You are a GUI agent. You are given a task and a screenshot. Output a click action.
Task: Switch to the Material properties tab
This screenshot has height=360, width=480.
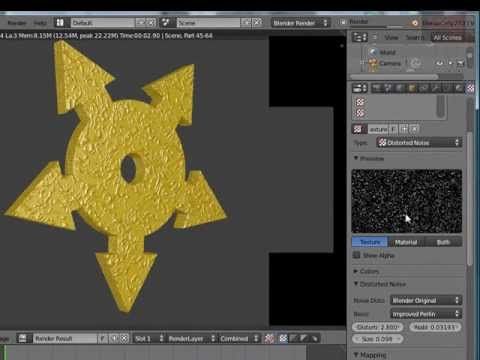(459, 88)
